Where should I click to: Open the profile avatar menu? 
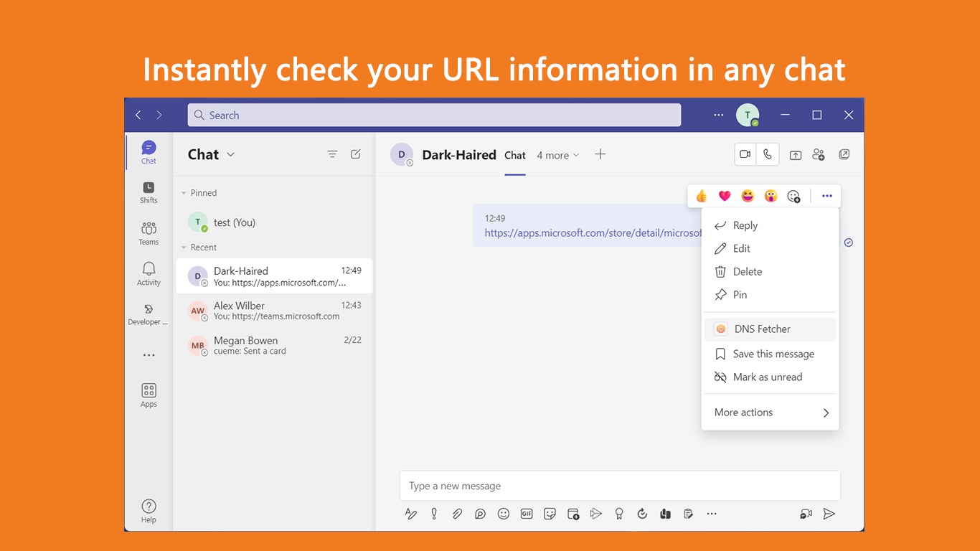(748, 115)
